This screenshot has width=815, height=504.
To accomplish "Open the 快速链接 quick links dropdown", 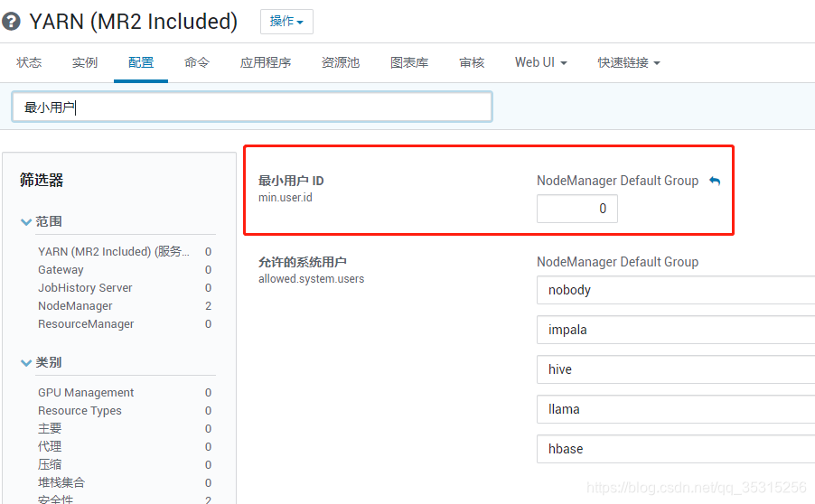I will click(x=628, y=62).
